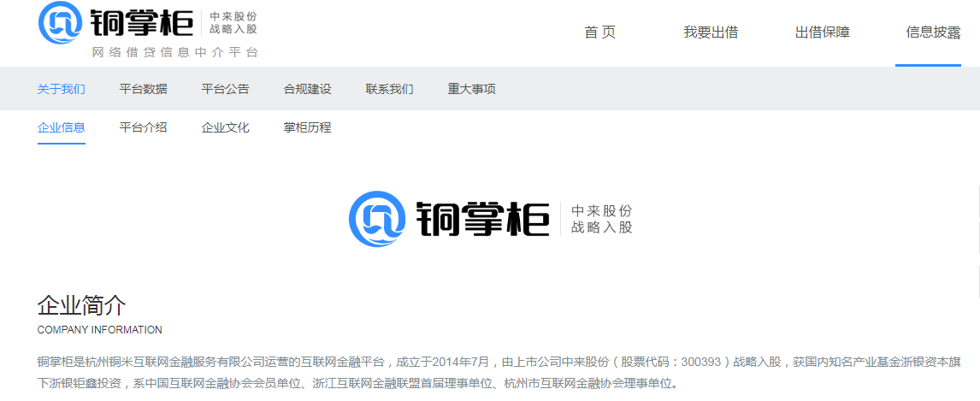
Task: Navigate to 合规建设
Action: (x=307, y=89)
